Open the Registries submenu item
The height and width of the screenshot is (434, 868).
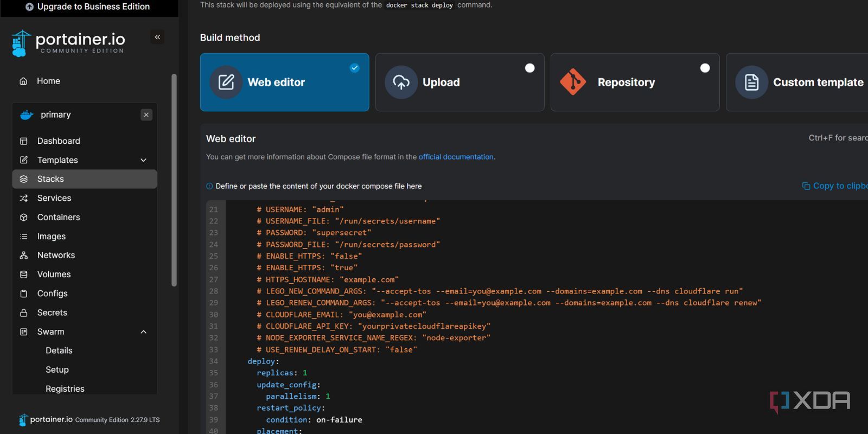click(65, 389)
